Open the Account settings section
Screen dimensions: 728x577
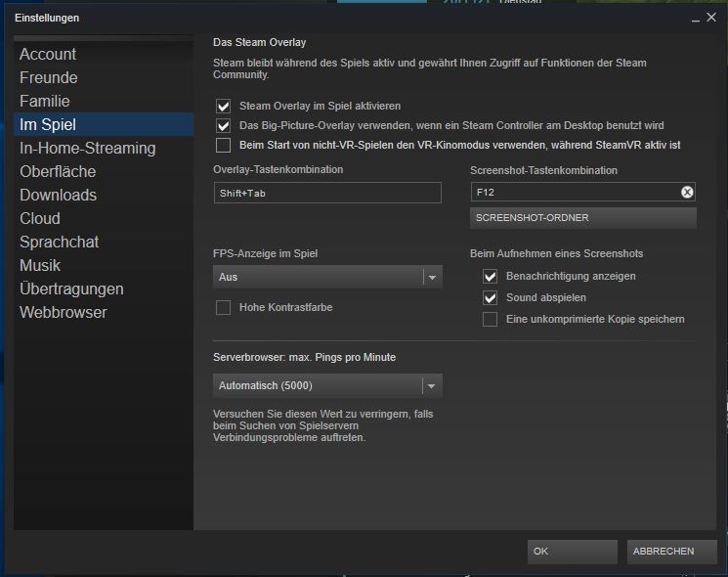[x=104, y=54]
